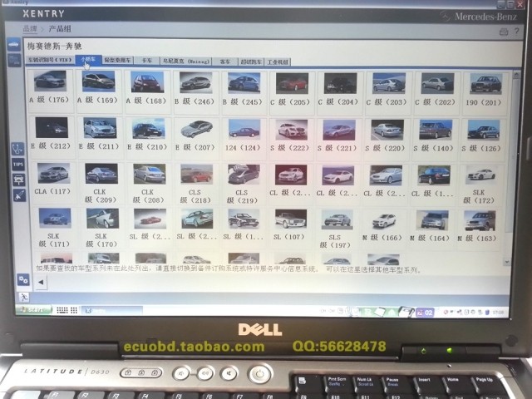The image size is (532, 399).
Task: Click the settings gears icon at bottom left
Action: [22, 280]
